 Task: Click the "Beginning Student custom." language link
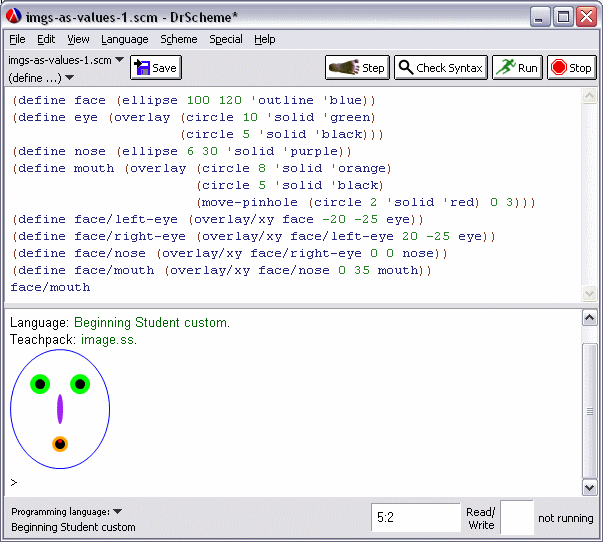click(152, 322)
